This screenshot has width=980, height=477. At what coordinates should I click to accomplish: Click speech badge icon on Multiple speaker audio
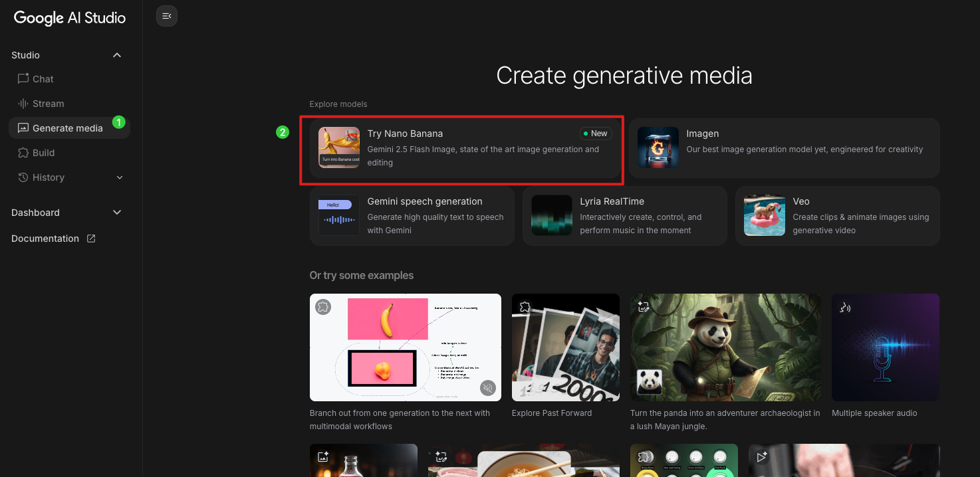coord(845,307)
